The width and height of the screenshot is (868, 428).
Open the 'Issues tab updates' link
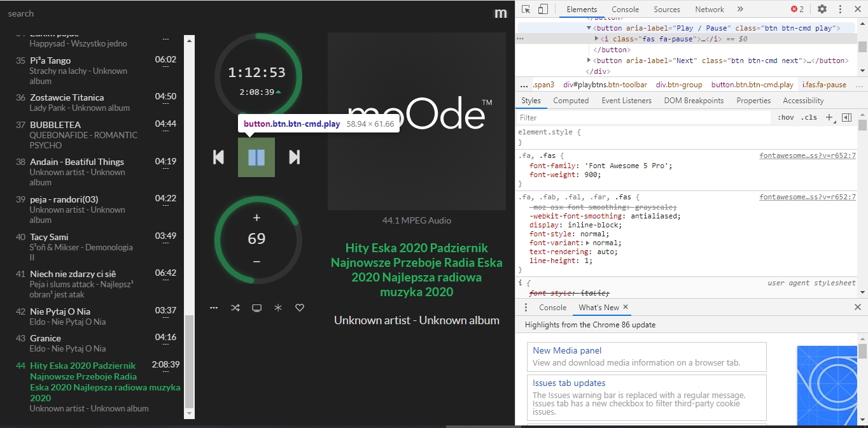[569, 383]
